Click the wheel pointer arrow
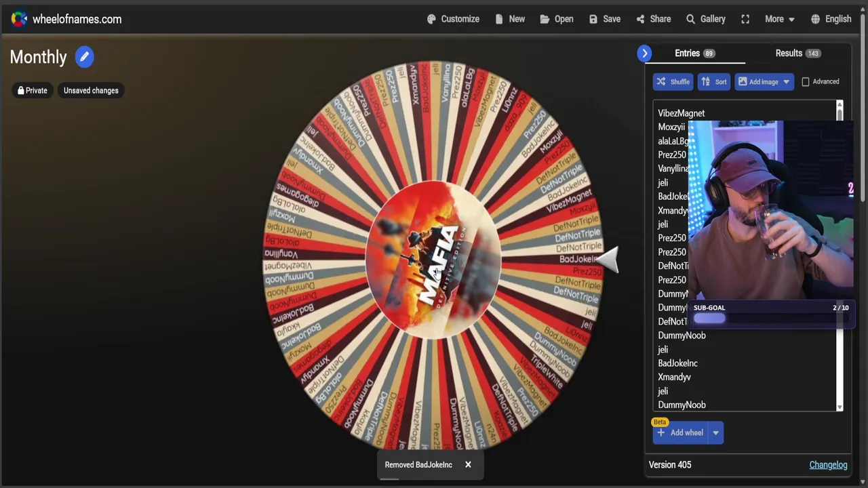 [x=608, y=260]
